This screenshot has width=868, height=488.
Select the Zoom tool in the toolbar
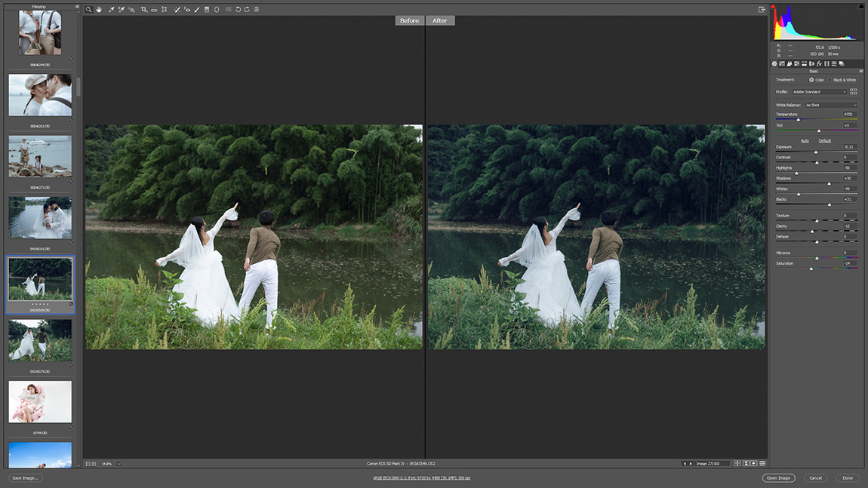(x=88, y=10)
